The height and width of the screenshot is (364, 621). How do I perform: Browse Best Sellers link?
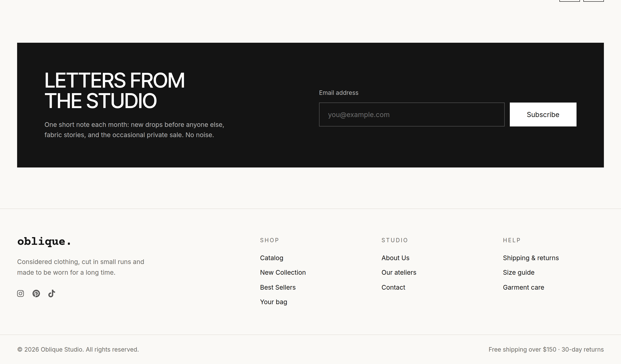[278, 287]
